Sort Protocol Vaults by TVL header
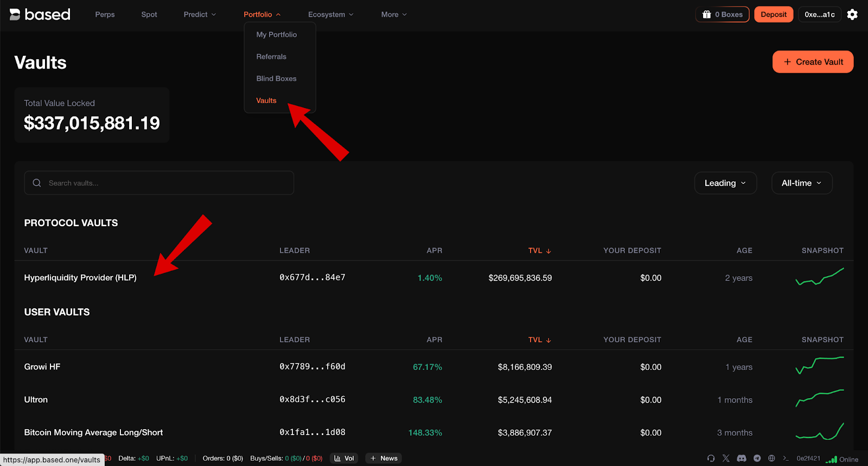 [540, 251]
